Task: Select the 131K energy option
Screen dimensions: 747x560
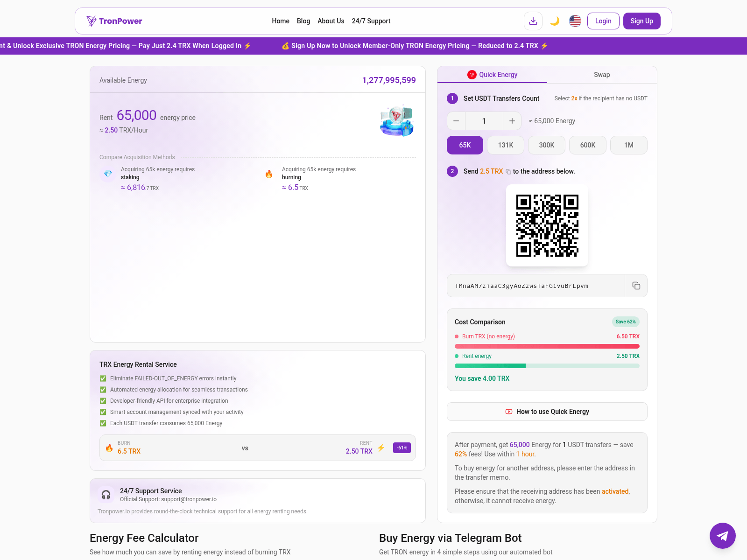Action: pyautogui.click(x=506, y=145)
